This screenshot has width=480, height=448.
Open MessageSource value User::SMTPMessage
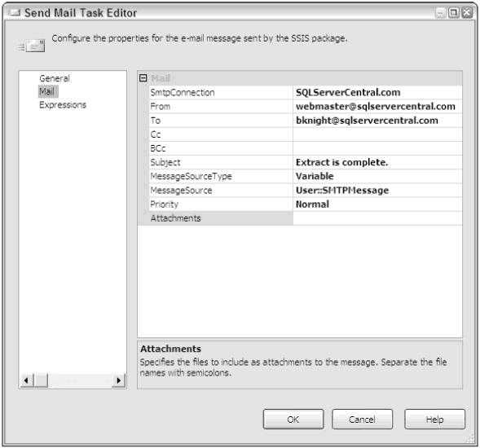point(377,191)
